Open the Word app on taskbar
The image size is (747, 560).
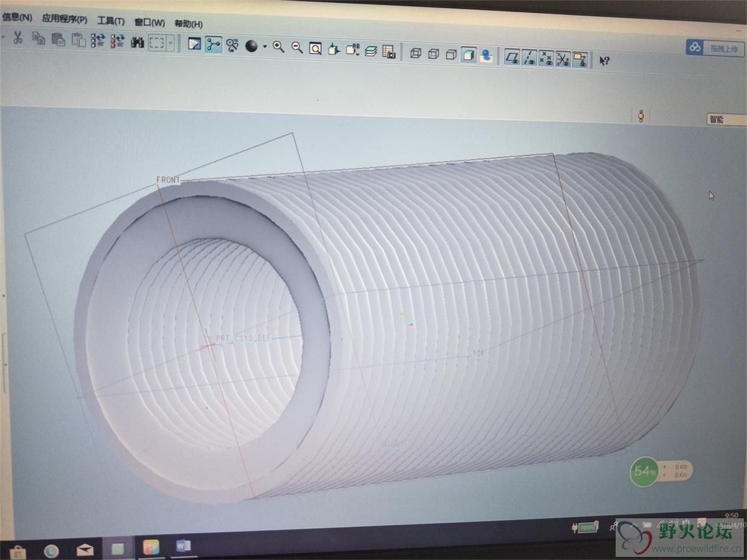(184, 546)
